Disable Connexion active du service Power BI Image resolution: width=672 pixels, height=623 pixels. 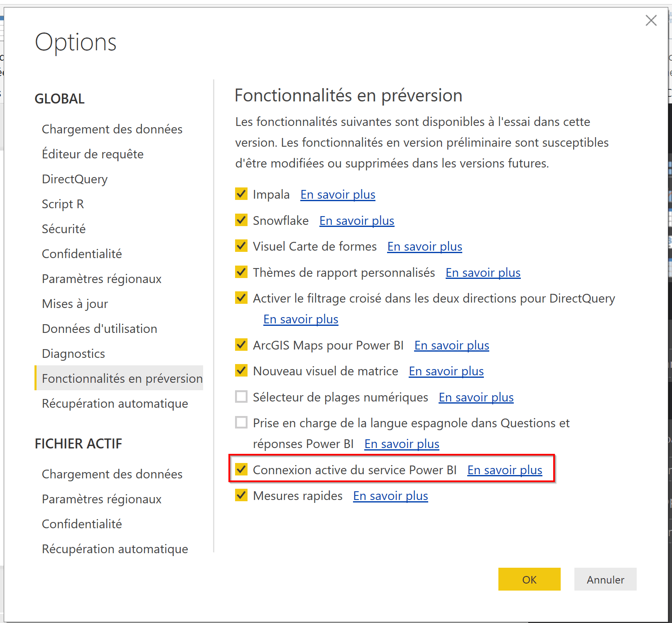point(241,470)
